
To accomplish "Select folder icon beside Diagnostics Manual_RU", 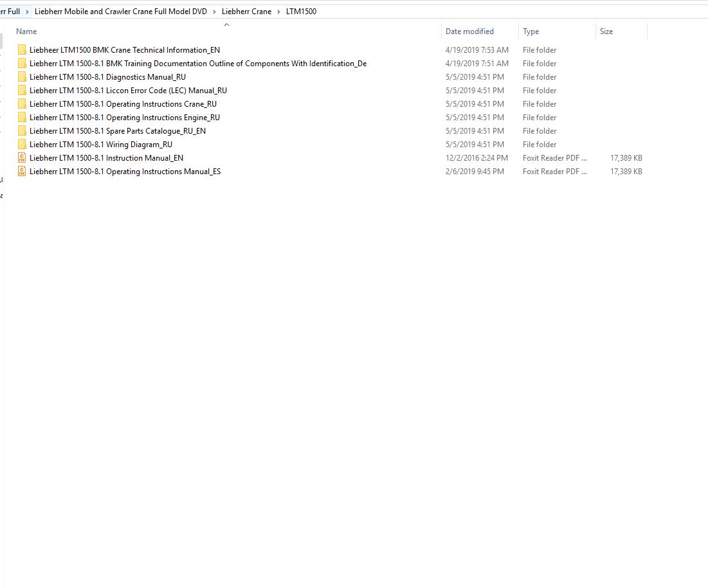I will (x=22, y=77).
